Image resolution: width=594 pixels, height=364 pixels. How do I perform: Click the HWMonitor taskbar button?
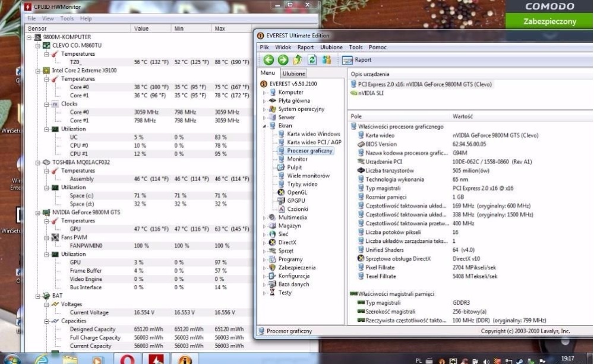point(156,358)
